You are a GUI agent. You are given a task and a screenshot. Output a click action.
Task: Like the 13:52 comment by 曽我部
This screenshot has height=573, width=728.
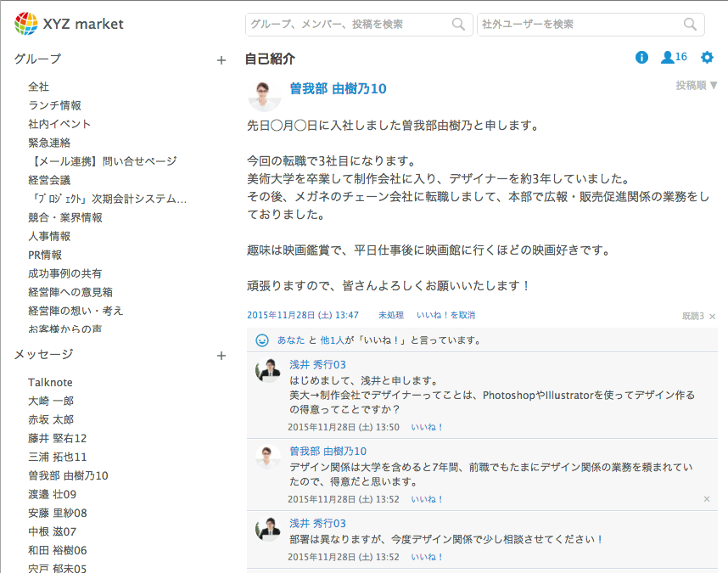(427, 500)
